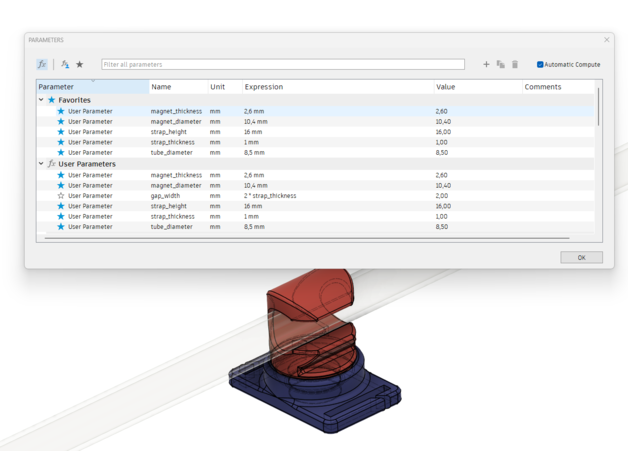Click the horizontal scrollbar of parameter table
628x472 pixels.
pyautogui.click(x=300, y=239)
